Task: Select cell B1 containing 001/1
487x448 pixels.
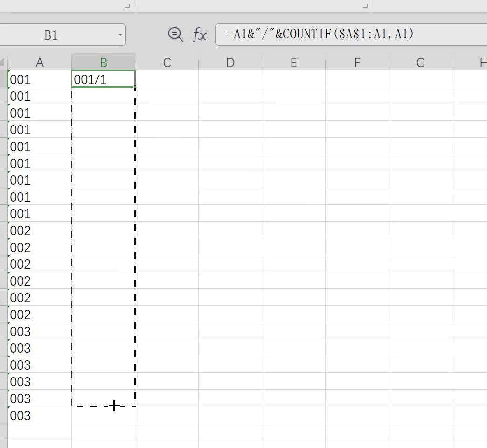Action: [104, 79]
